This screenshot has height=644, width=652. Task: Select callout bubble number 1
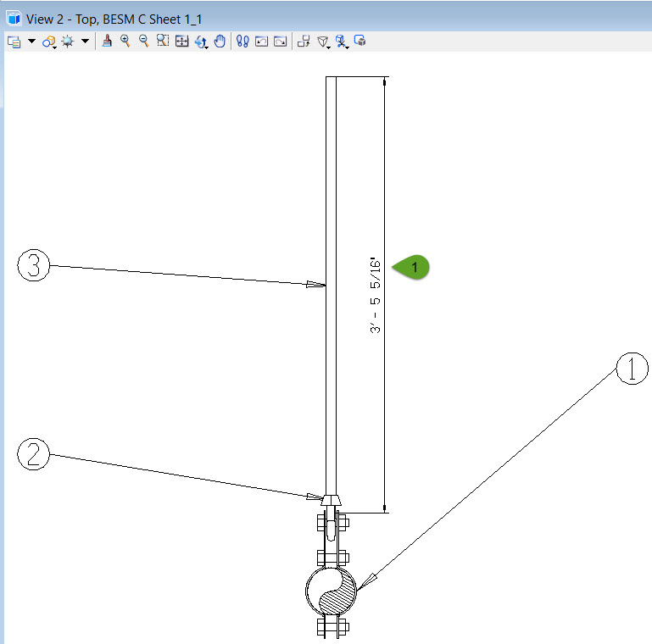point(632,369)
